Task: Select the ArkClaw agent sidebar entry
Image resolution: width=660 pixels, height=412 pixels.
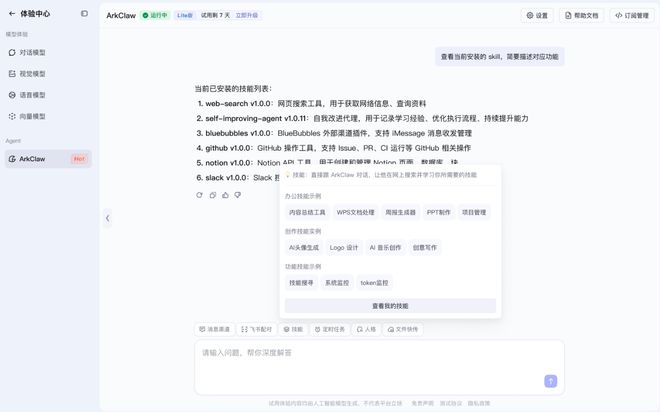Action: pos(48,159)
